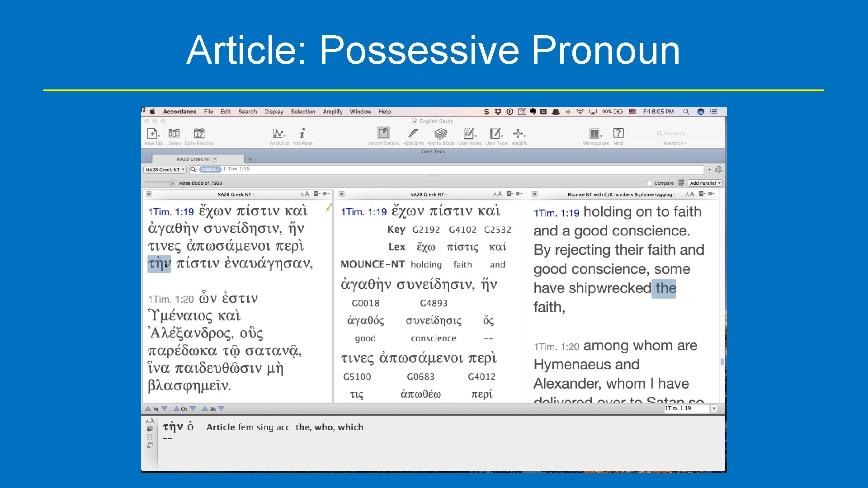Viewport: 868px width, 488px height.
Task: Select the Highlights pen tool
Action: click(413, 134)
